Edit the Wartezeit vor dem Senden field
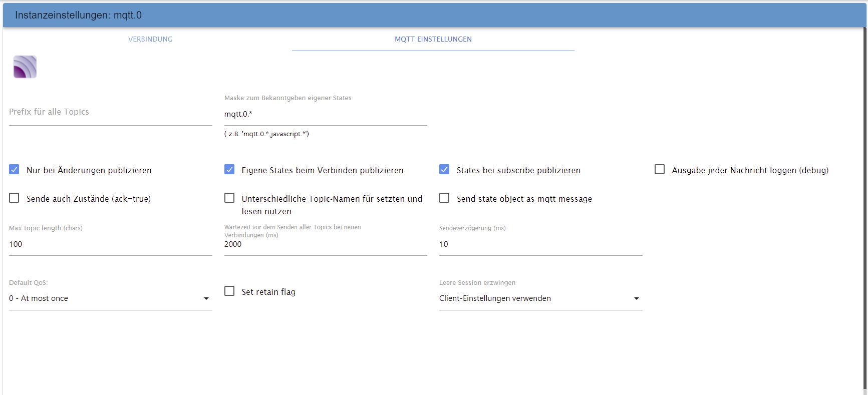The width and height of the screenshot is (868, 395). 326,244
